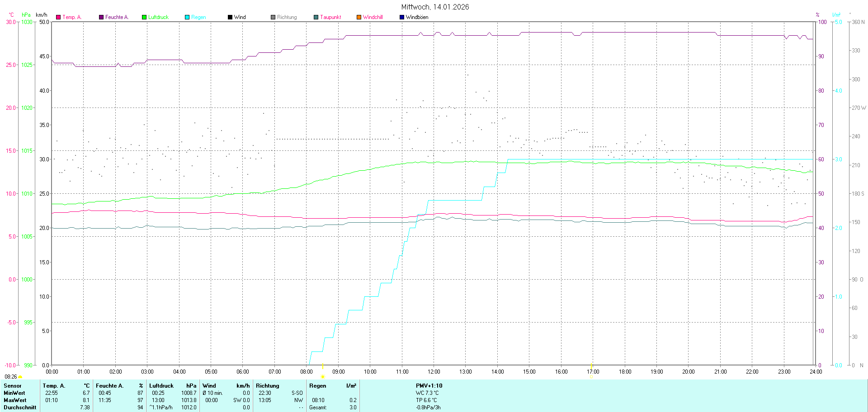
Task: Click the chart title Mittwoch, 14.01.2026
Action: tap(435, 7)
